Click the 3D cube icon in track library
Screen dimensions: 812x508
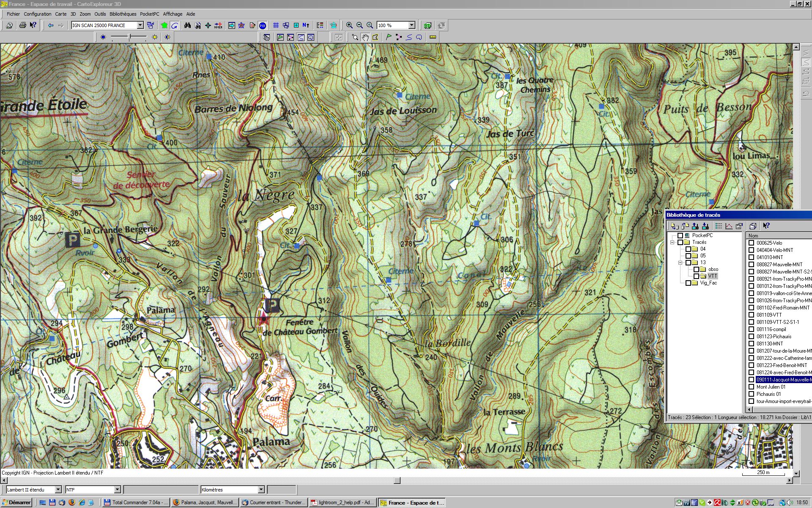[x=753, y=226]
